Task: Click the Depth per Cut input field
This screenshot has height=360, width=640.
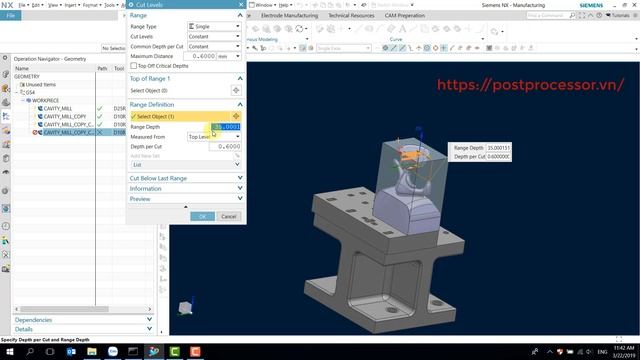Action: (x=225, y=147)
